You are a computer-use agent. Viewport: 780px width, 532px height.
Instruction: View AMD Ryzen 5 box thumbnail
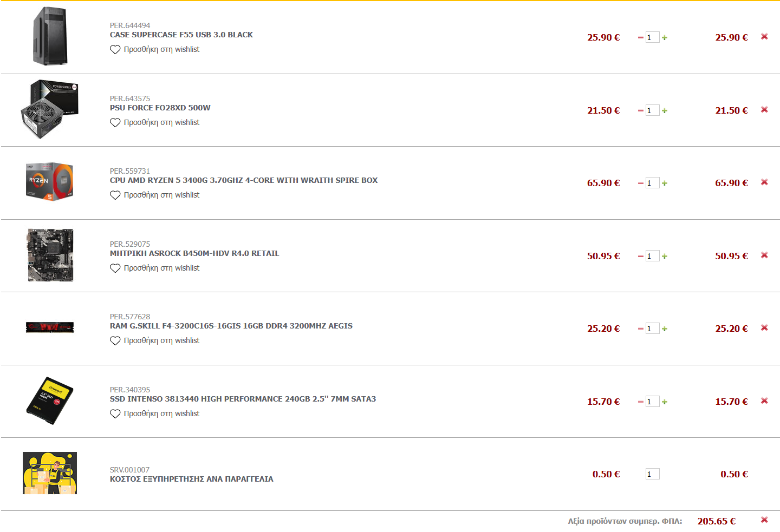50,181
